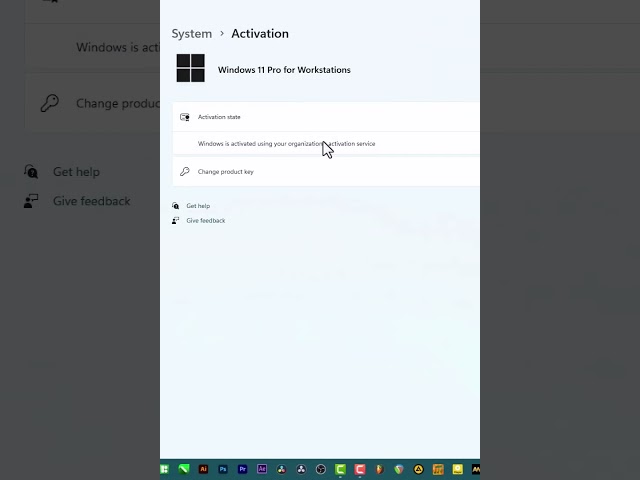Launch FL Studio from the taskbar
The width and height of the screenshot is (640, 480).
pos(380,469)
